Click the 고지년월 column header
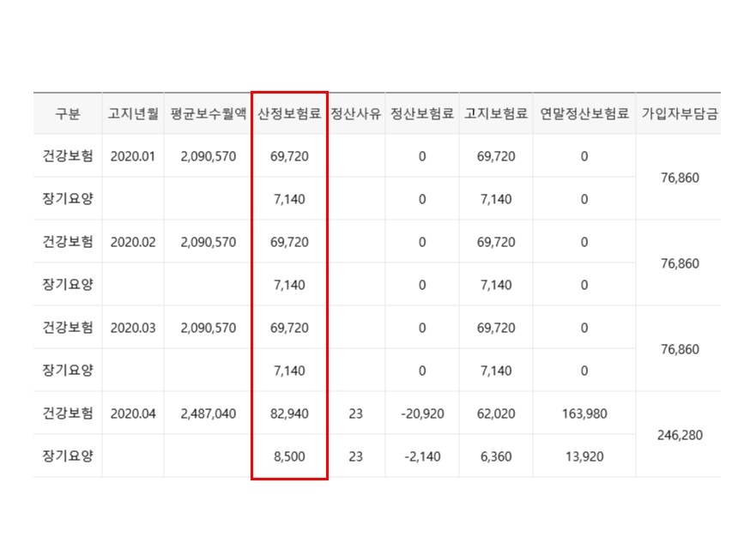This screenshot has height=543, width=756. pyautogui.click(x=133, y=114)
